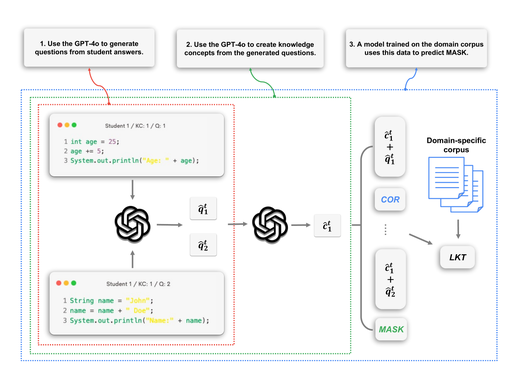Click the yellow dot in the Q: 2 code window

pos(66,283)
